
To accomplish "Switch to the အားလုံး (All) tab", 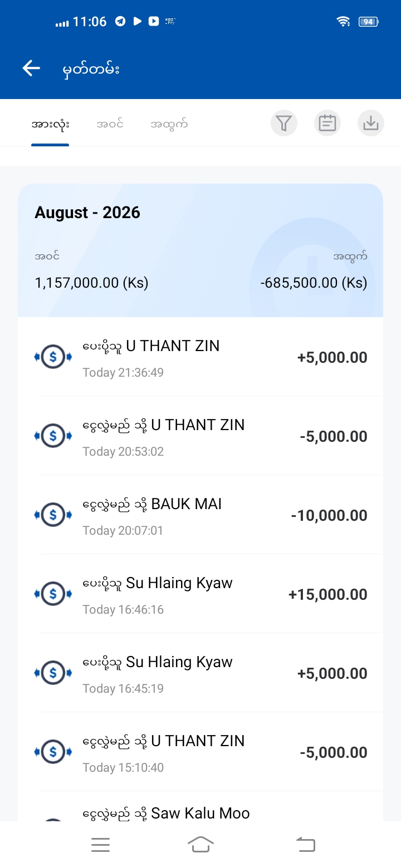I will coord(50,124).
